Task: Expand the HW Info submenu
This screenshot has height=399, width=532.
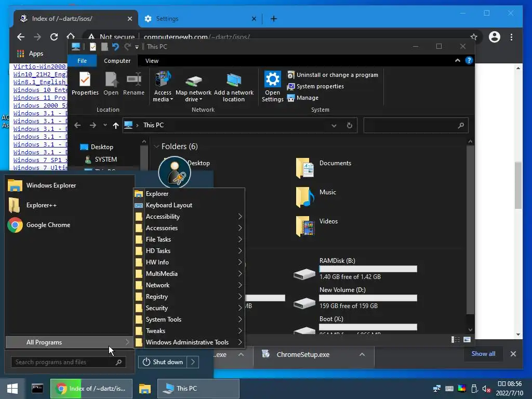Action: [189, 262]
